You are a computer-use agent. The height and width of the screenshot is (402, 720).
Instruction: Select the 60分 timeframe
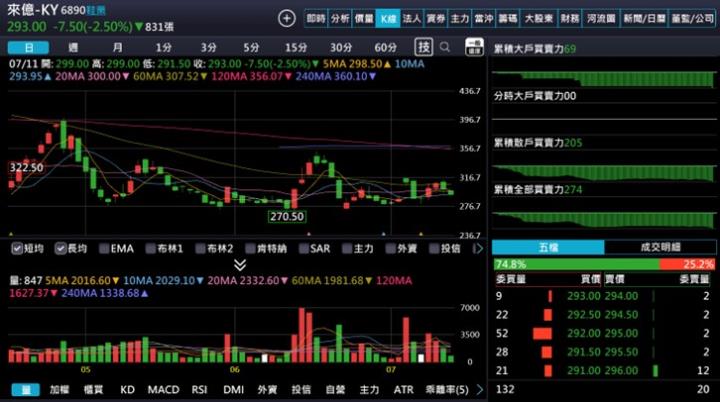pos(385,47)
